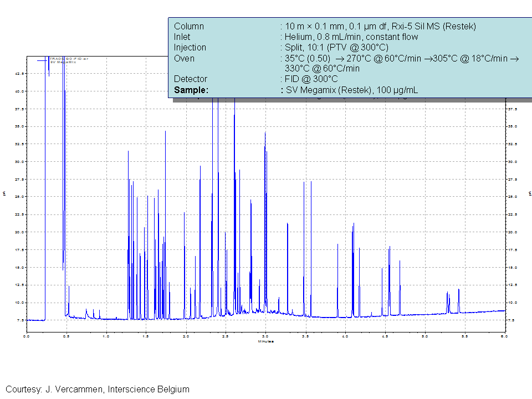The height and width of the screenshot is (399, 532).
Task: Click the Minutes axis title
Action: point(266,342)
